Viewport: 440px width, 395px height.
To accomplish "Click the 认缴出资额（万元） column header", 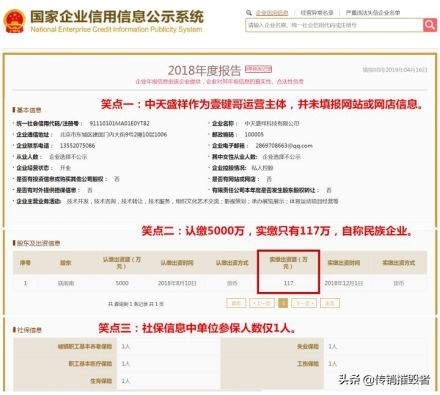I will [x=122, y=263].
